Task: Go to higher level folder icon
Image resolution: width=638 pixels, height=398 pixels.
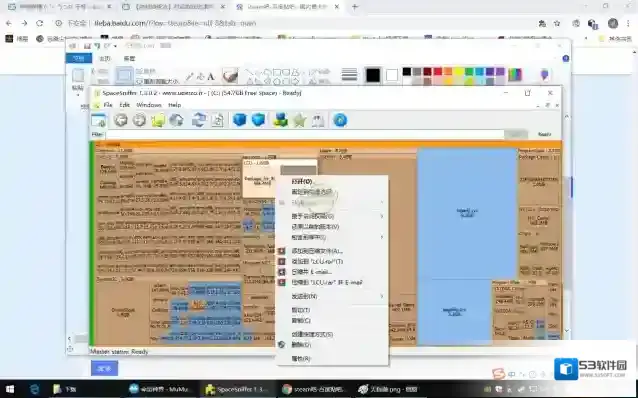Action: [x=158, y=120]
